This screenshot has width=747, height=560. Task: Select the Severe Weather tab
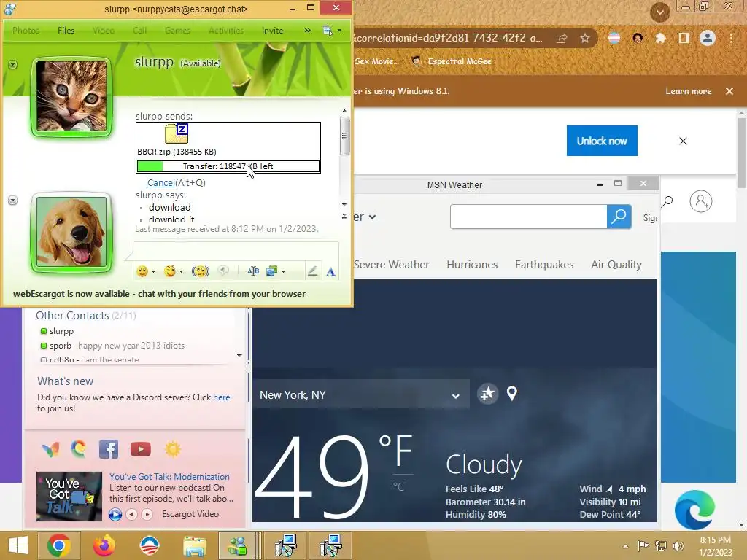(392, 265)
